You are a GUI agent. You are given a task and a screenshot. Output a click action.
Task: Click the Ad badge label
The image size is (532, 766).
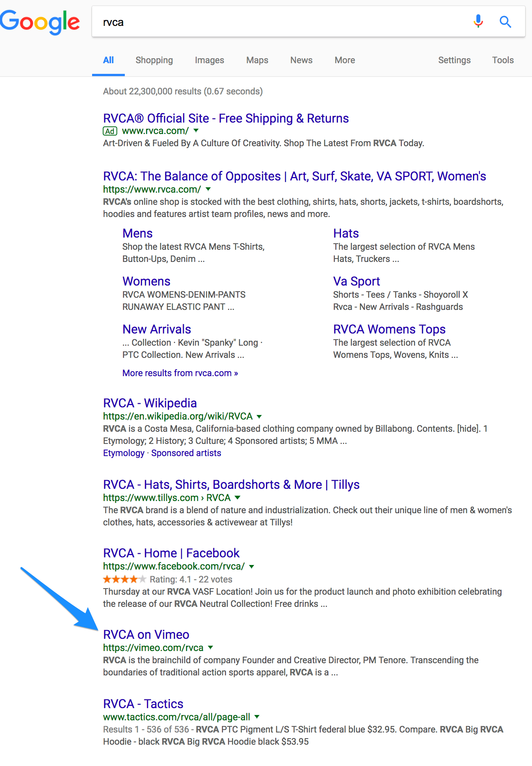coord(110,131)
